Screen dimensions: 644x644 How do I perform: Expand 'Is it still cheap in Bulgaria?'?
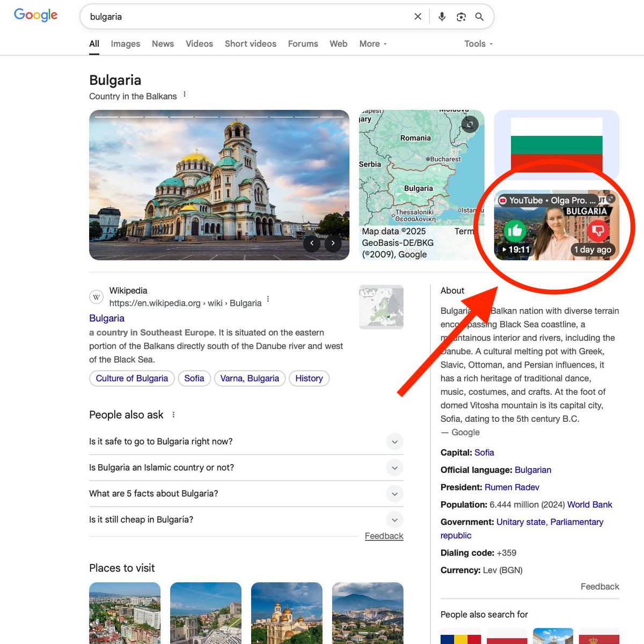tap(246, 519)
